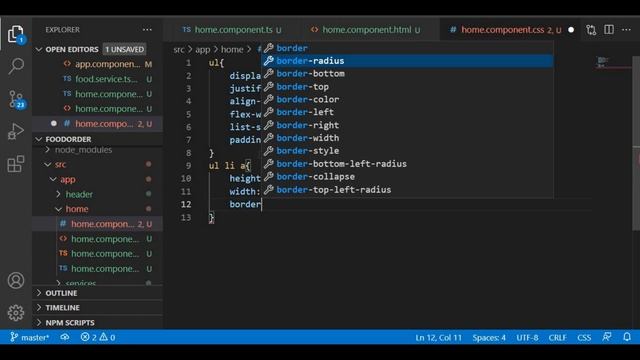The height and width of the screenshot is (360, 640).
Task: Click the unsaved dot on home.component.css tab
Action: [x=571, y=30]
